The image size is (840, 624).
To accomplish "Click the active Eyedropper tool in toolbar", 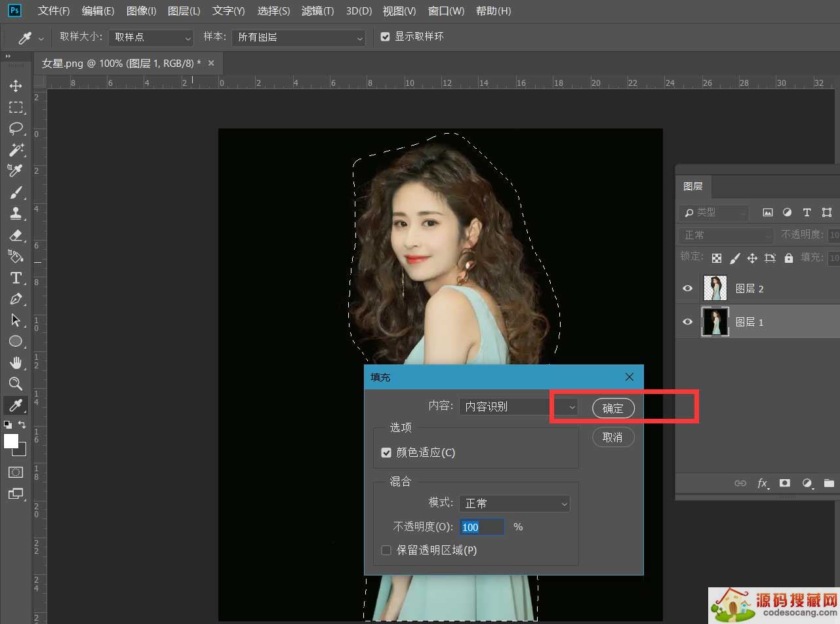I will 16,405.
